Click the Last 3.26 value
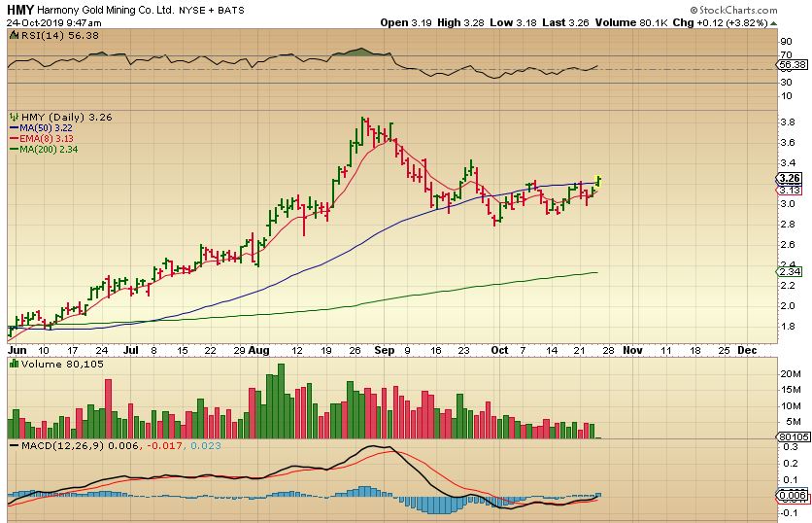This screenshot has height=523, width=812. pos(565,22)
